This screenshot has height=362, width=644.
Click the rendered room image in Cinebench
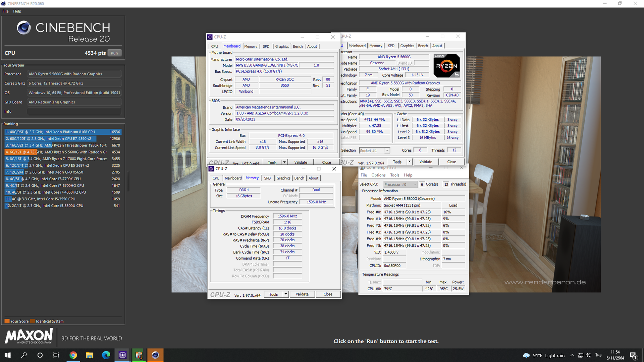coord(535,174)
